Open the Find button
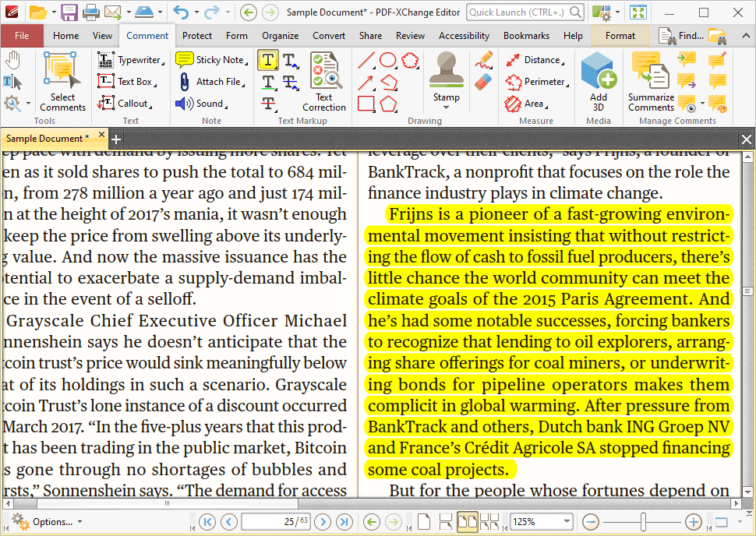Viewport: 756px width, 536px height. coord(682,36)
